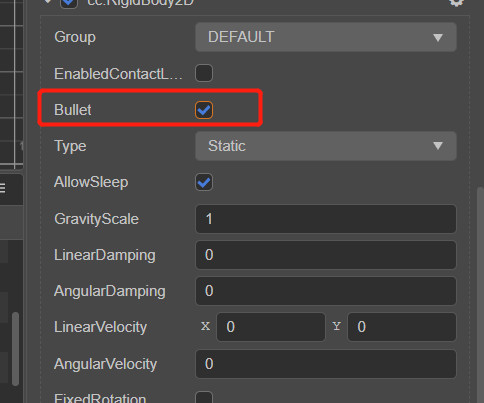The width and height of the screenshot is (484, 403).
Task: Collapse the cc.RigidBody2D component section
Action: pyautogui.click(x=48, y=2)
